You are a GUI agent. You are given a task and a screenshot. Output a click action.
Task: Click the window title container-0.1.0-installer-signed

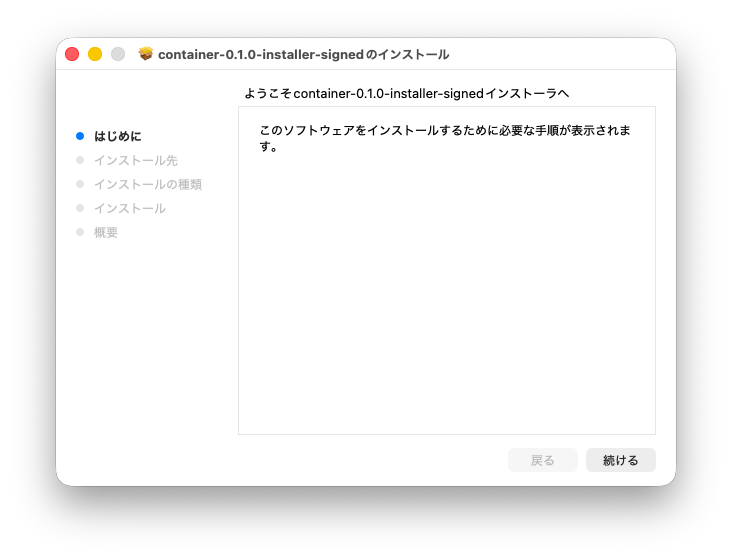(303, 55)
